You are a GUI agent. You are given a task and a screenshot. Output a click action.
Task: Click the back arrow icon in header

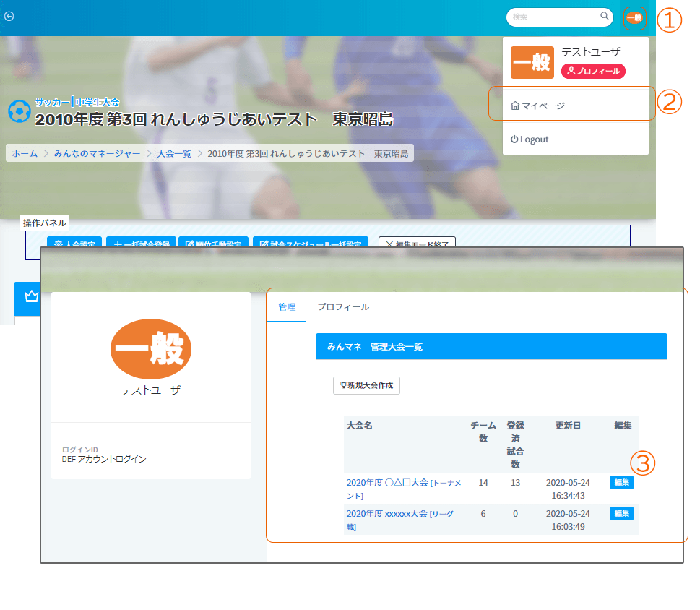[x=9, y=16]
